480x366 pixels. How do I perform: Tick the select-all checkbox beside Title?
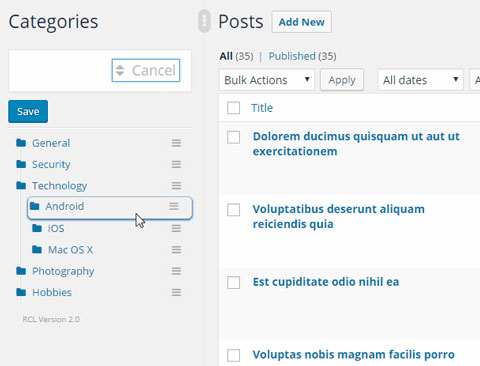click(233, 108)
